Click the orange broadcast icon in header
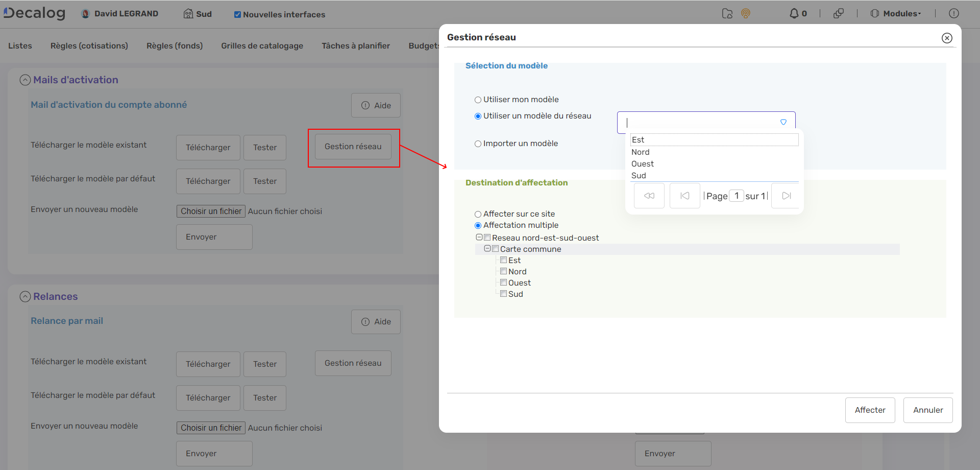 (746, 14)
